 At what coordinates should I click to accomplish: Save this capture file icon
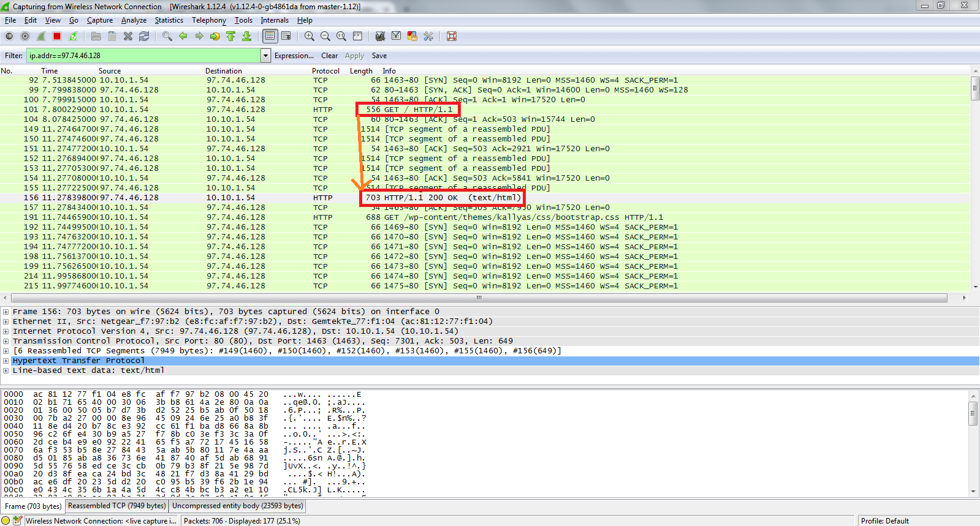click(112, 36)
